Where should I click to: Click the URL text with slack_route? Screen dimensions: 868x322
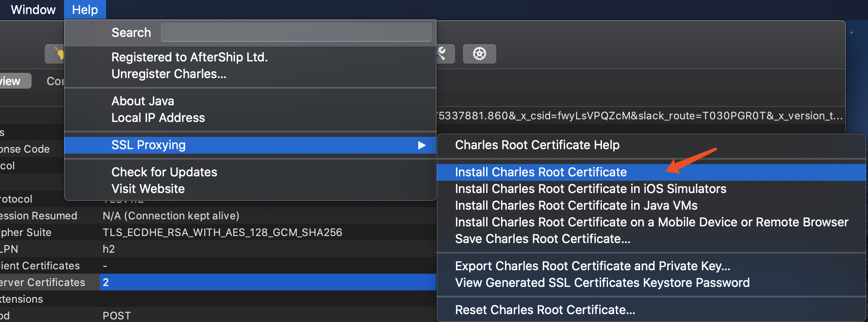click(640, 116)
